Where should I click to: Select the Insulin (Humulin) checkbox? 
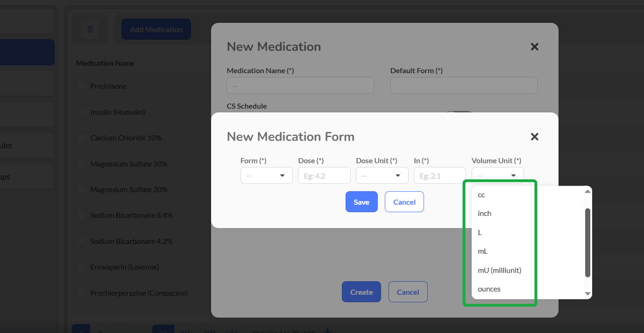coord(82,112)
